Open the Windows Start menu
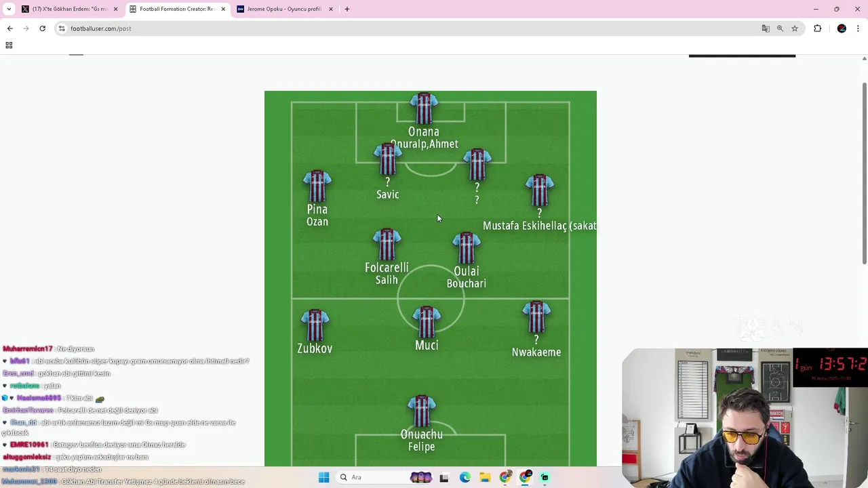Image resolution: width=868 pixels, height=488 pixels. [x=323, y=477]
